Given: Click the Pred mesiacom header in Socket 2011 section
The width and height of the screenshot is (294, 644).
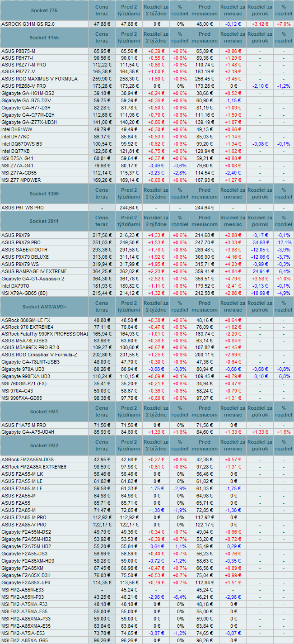Looking at the screenshot, I should tap(205, 221).
